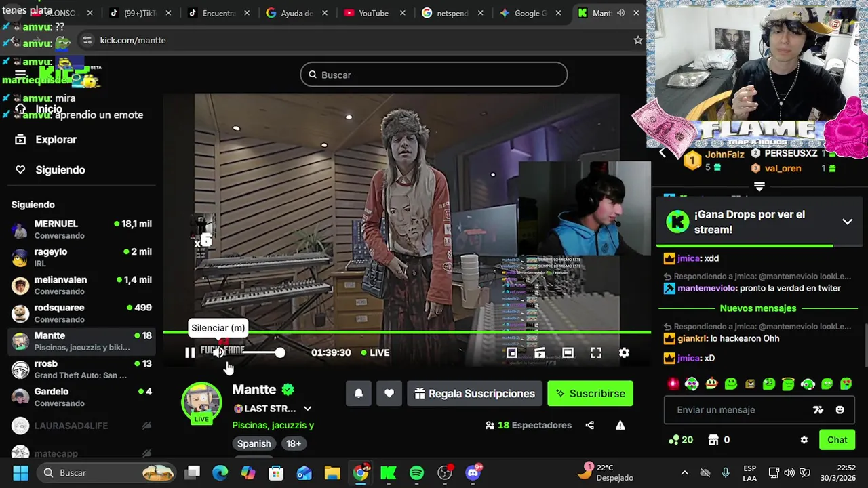868x488 pixels.
Task: Insert the red flame quick emote
Action: [673, 384]
